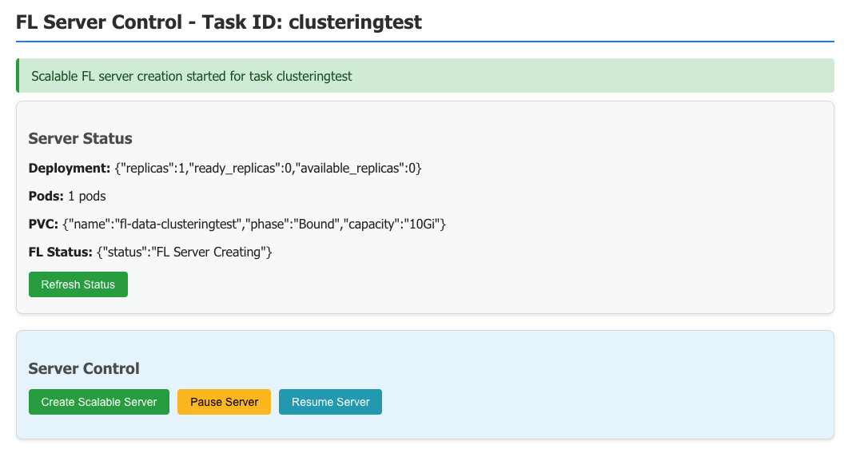
Task: Click the "1 pods" count text
Action: (87, 196)
